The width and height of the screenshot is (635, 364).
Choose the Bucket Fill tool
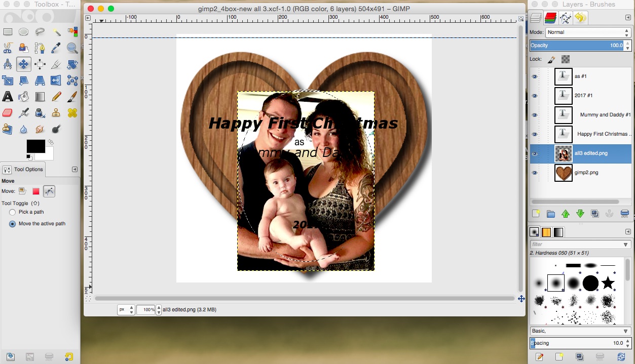[x=24, y=96]
